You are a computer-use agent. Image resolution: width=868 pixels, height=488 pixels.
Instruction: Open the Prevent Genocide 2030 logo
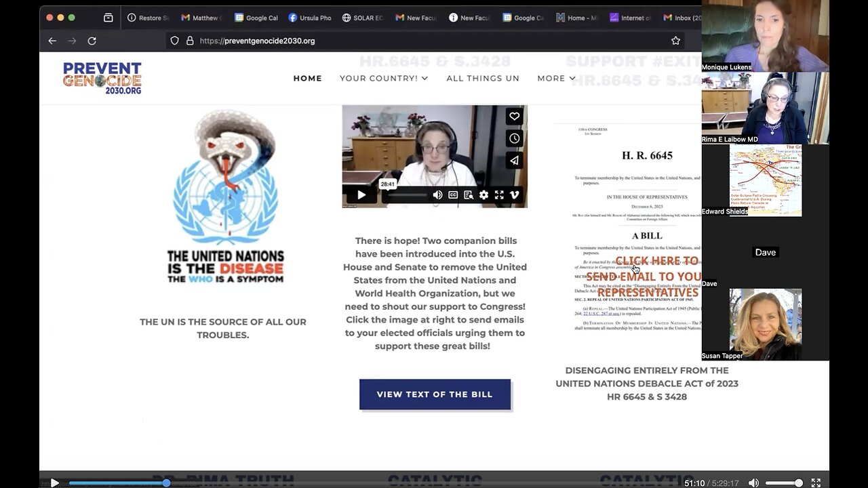click(102, 78)
